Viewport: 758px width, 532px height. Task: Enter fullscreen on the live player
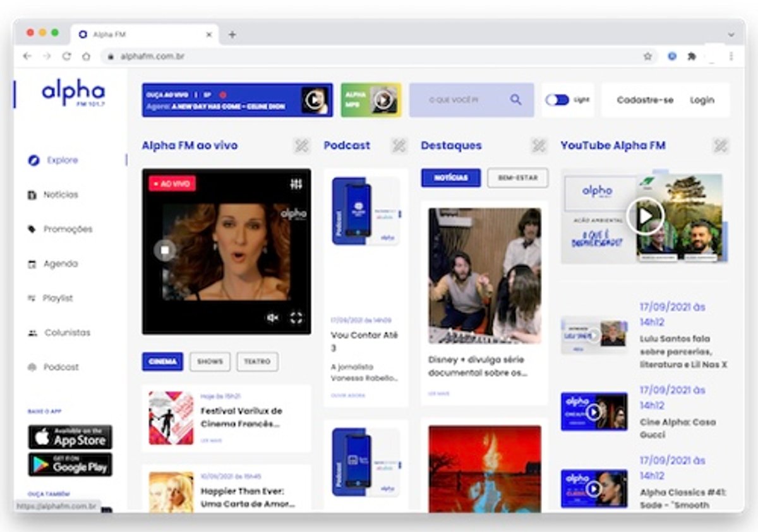click(x=296, y=318)
